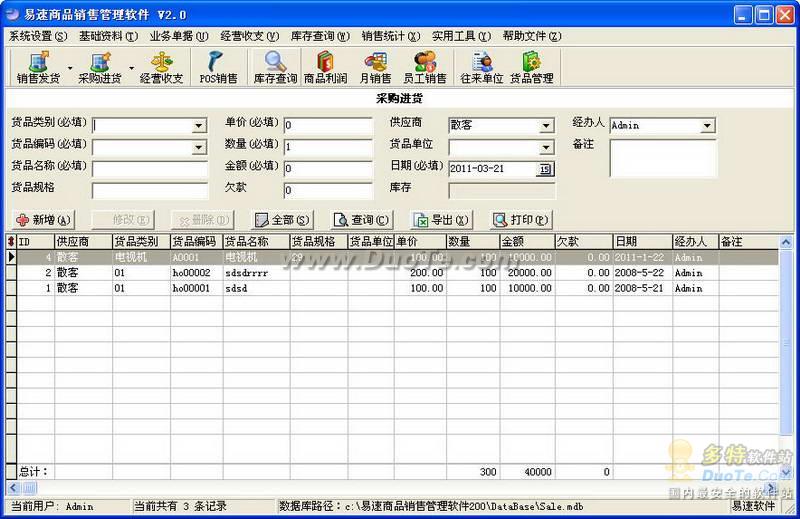The image size is (800, 519).
Task: Click the 经营收支 scales icon
Action: pos(161,68)
